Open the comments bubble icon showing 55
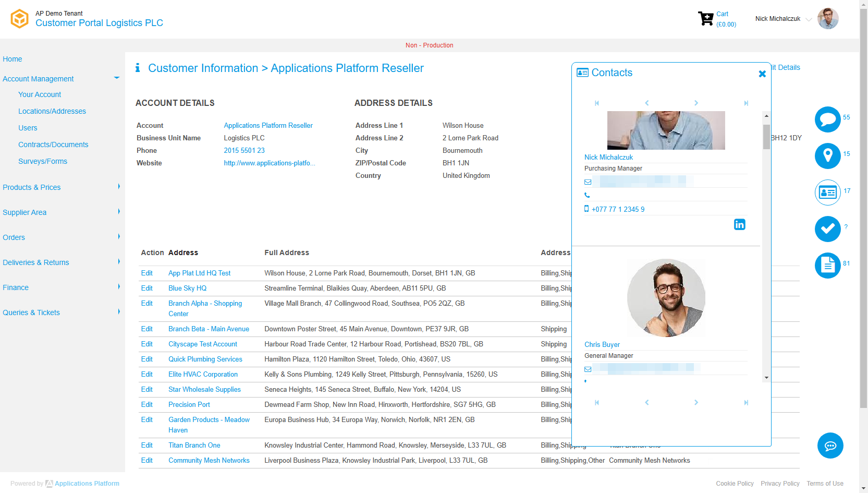The image size is (868, 493). coord(828,119)
